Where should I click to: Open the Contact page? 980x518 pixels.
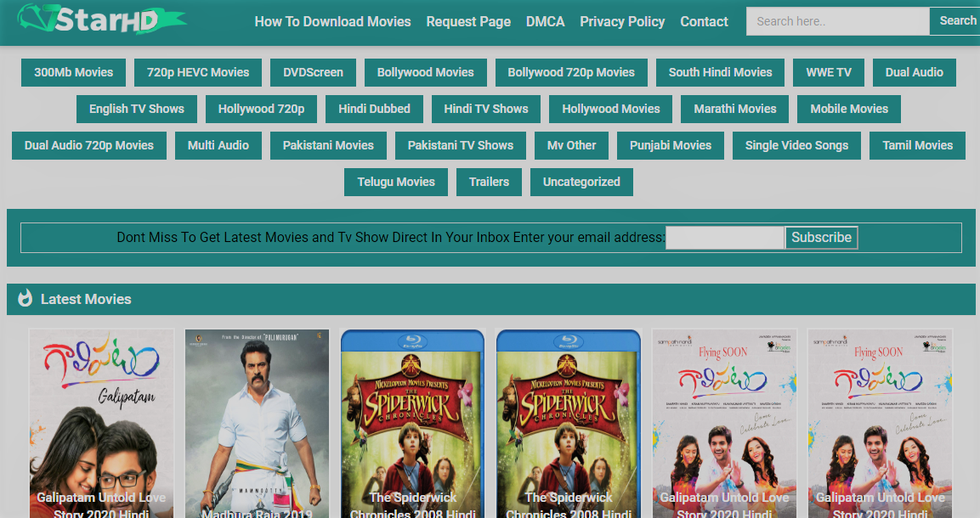[704, 22]
